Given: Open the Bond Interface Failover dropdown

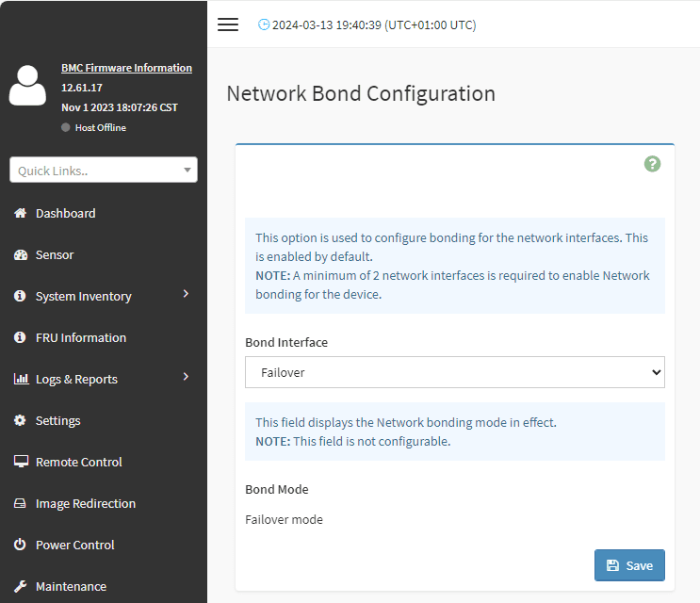Looking at the screenshot, I should [454, 372].
